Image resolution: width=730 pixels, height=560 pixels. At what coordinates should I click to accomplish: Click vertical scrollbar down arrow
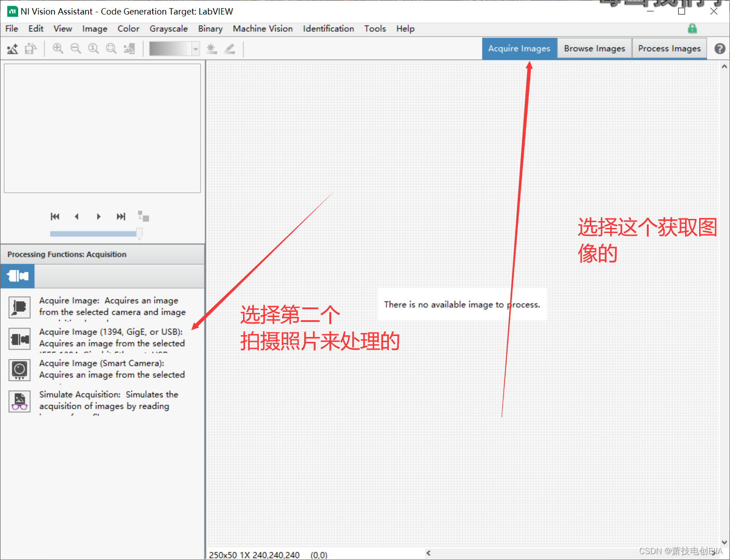point(724,542)
